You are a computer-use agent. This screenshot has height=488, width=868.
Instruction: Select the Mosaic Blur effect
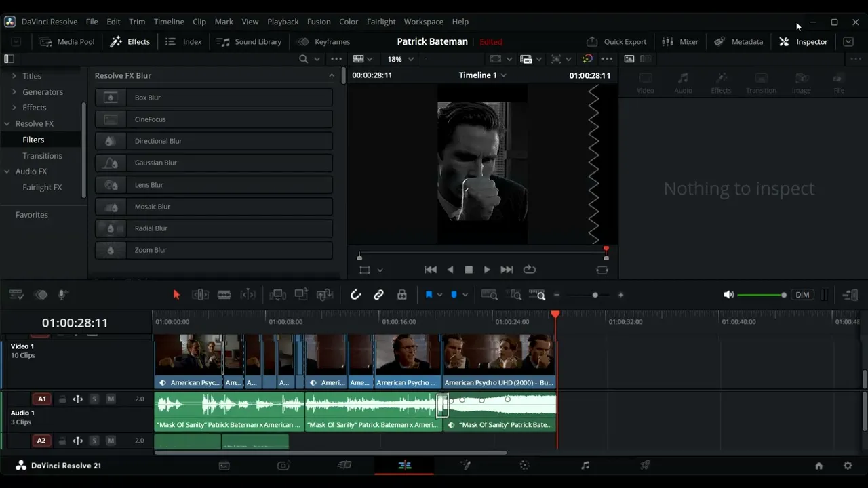click(x=214, y=207)
